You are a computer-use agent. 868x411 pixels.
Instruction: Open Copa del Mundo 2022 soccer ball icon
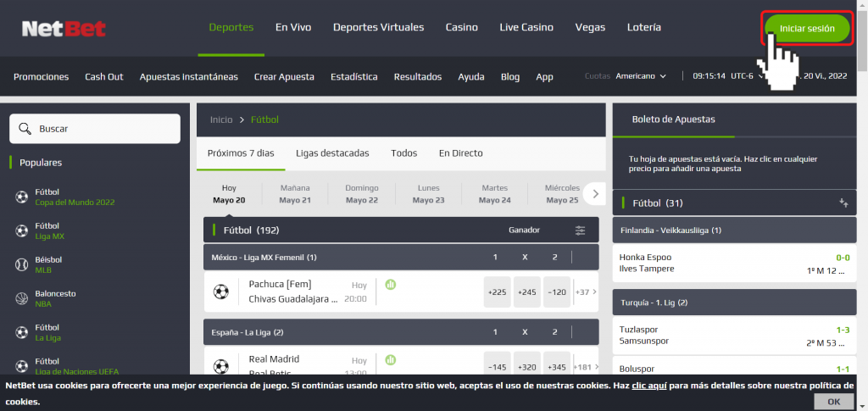pyautogui.click(x=21, y=197)
